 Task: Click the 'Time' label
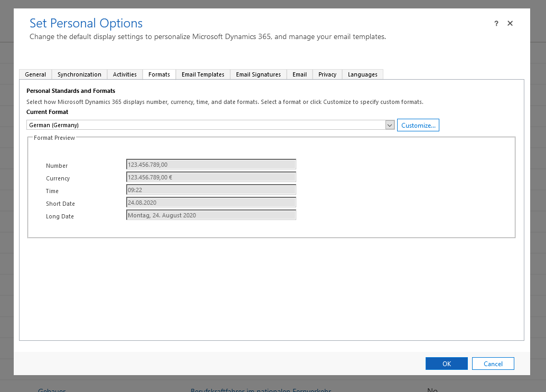[52, 191]
